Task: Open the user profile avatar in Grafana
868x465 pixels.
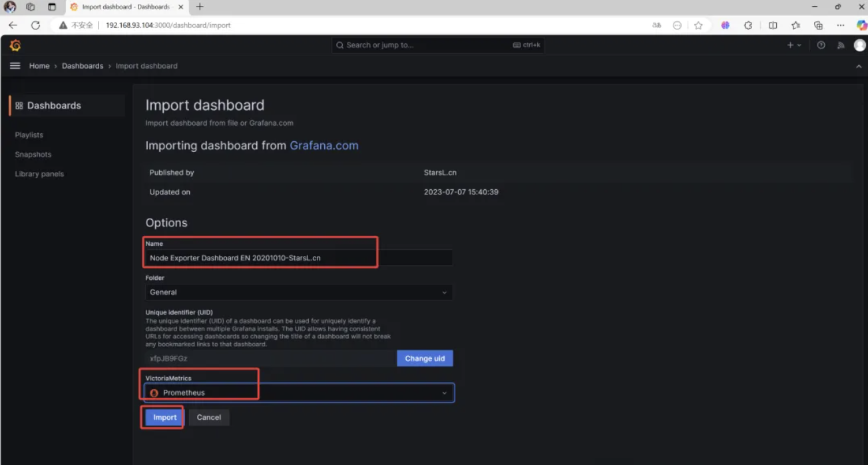Action: pyautogui.click(x=860, y=45)
